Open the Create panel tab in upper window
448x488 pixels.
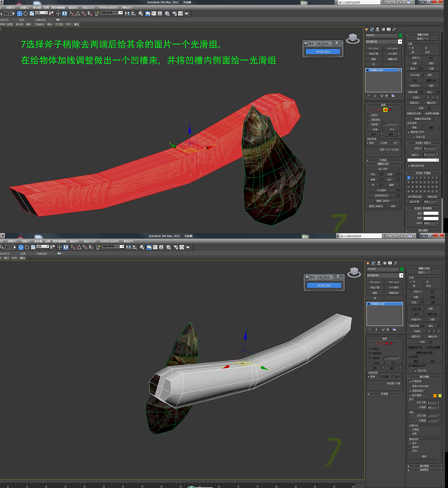coord(366,29)
